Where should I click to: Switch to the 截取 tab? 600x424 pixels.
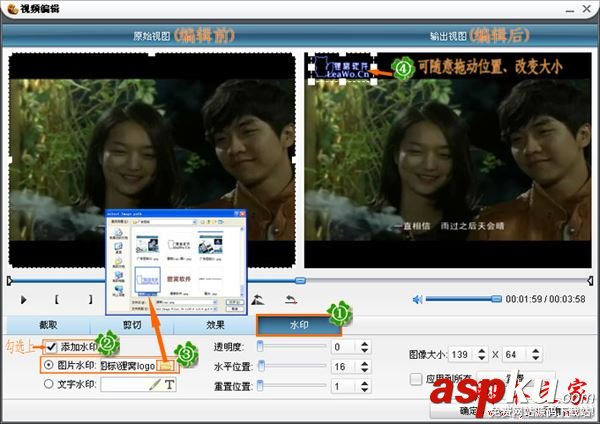tap(48, 325)
